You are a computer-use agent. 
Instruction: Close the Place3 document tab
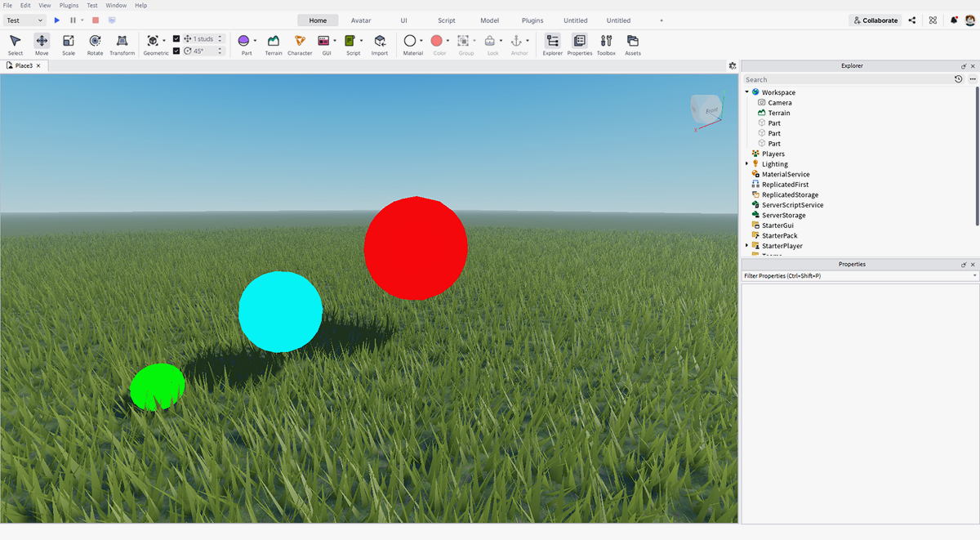(38, 65)
